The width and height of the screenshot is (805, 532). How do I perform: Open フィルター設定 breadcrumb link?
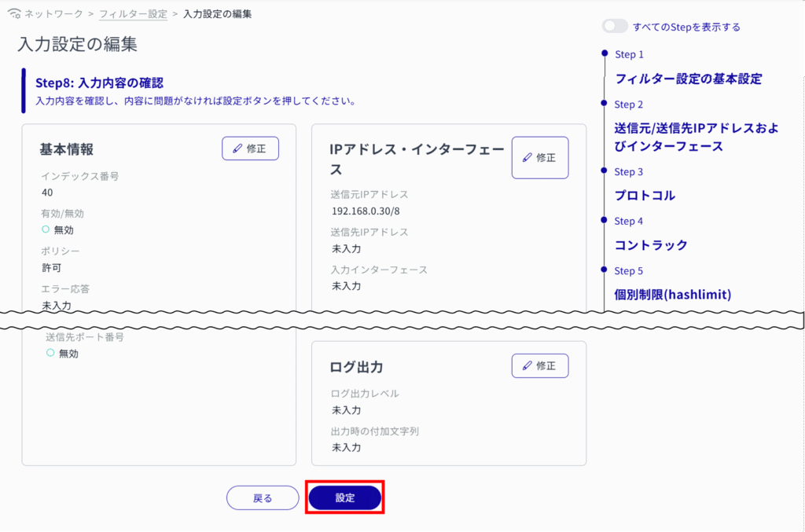coord(133,14)
